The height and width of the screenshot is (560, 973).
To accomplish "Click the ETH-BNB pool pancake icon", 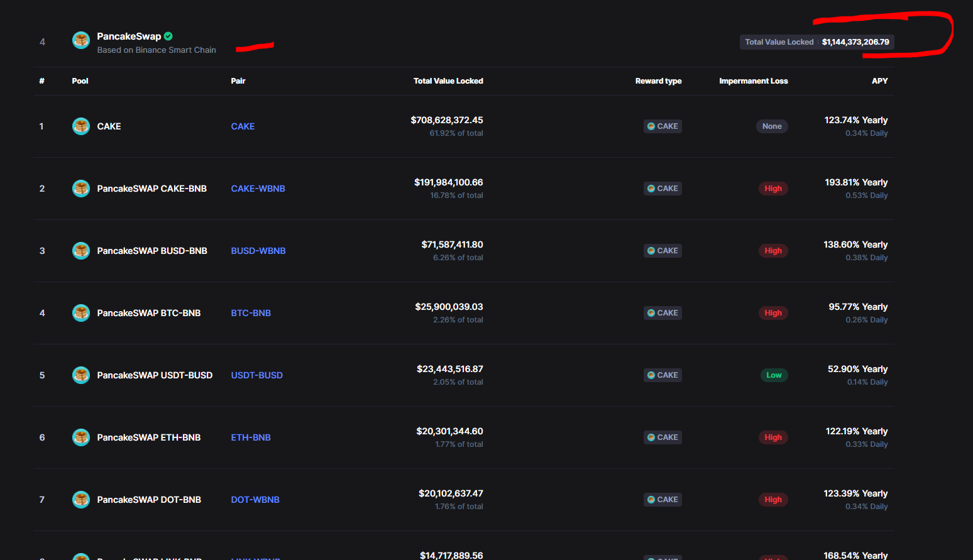I will pos(81,437).
